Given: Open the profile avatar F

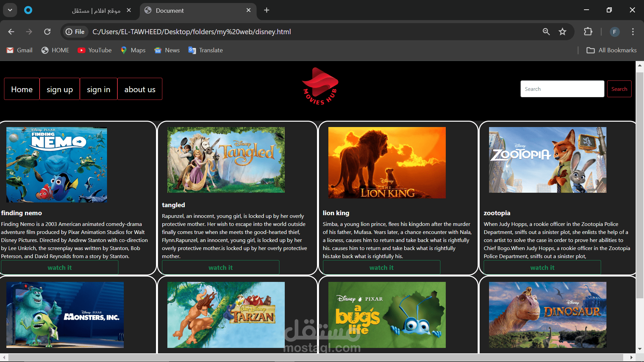Looking at the screenshot, I should pyautogui.click(x=614, y=32).
